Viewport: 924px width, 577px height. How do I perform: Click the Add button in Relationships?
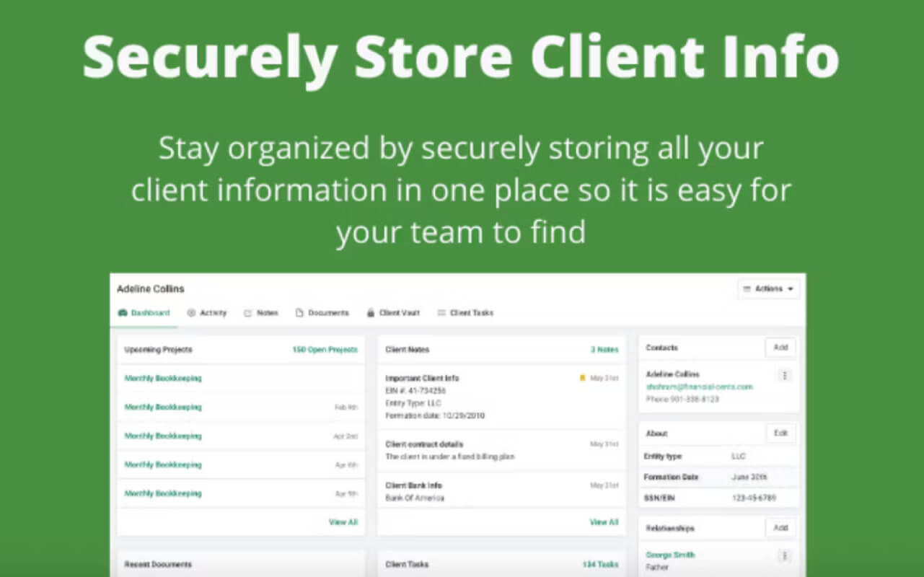tap(780, 528)
